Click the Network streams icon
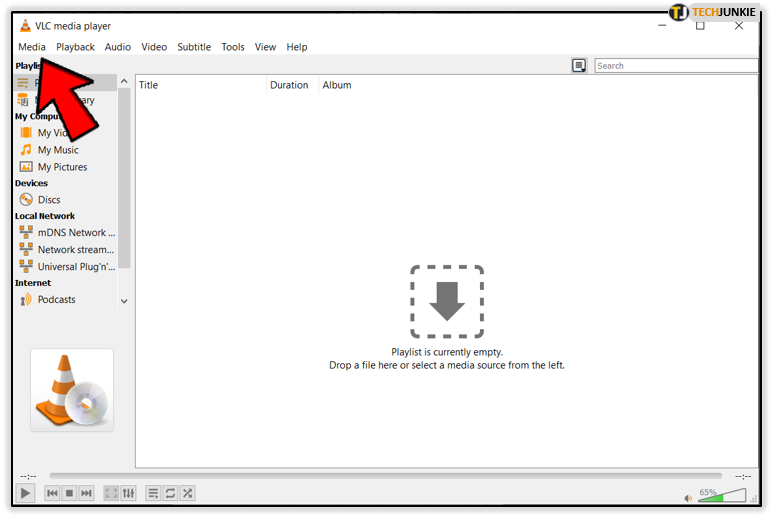773x518 pixels. (x=26, y=249)
